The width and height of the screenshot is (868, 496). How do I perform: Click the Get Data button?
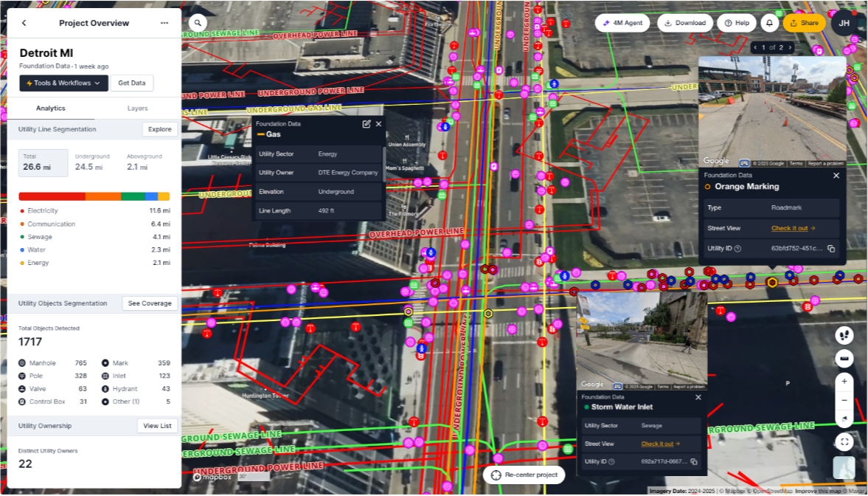pyautogui.click(x=132, y=83)
